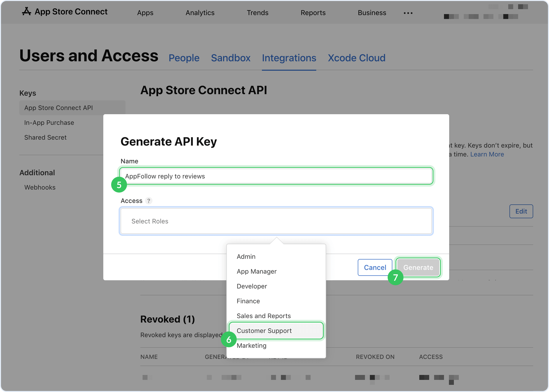This screenshot has width=549, height=392.
Task: Select the Marketing role
Action: point(251,346)
